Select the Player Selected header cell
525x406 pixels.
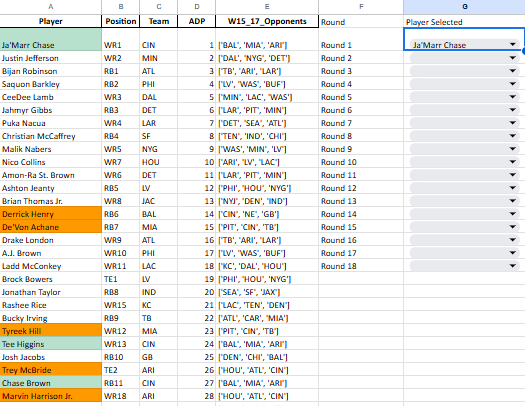464,22
